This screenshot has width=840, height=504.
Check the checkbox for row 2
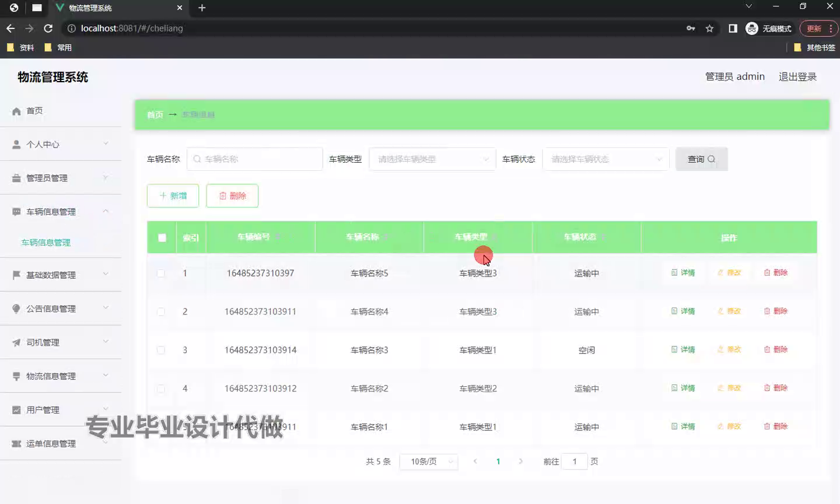(161, 311)
